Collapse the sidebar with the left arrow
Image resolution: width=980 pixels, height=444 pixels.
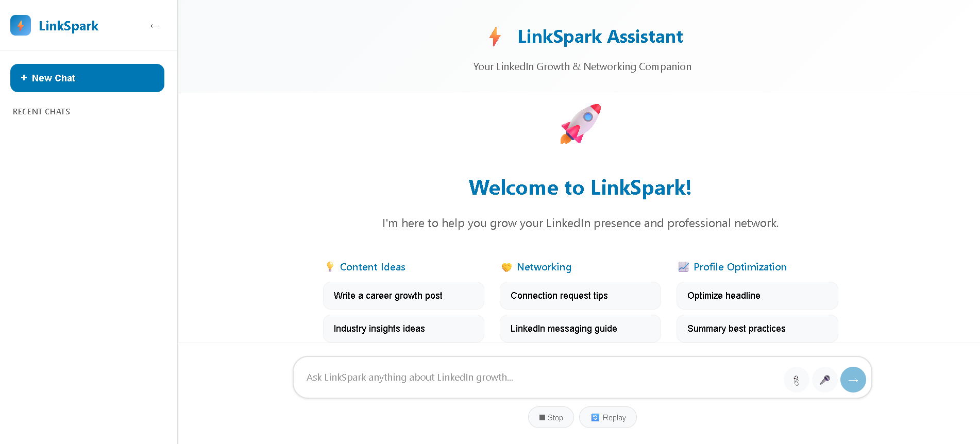(x=154, y=26)
